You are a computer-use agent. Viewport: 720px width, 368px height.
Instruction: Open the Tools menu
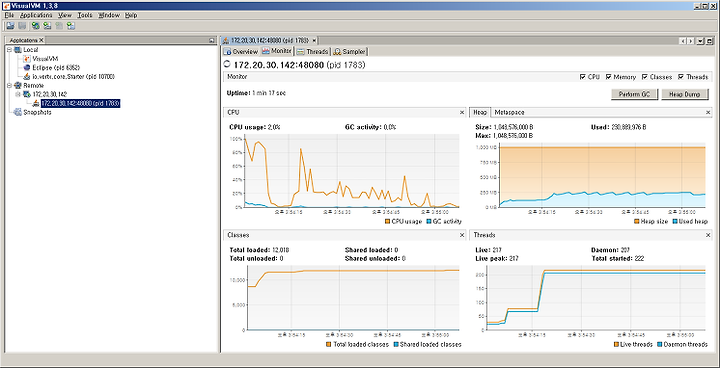point(85,15)
